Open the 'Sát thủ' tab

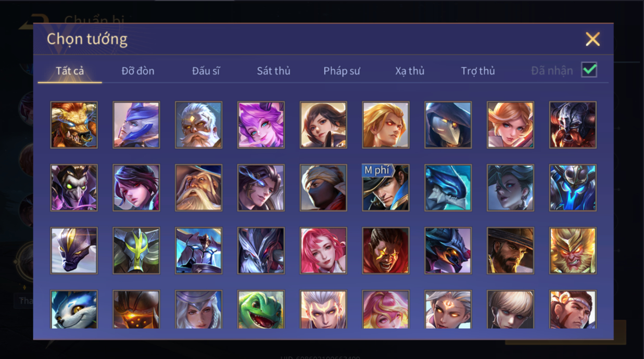click(273, 71)
